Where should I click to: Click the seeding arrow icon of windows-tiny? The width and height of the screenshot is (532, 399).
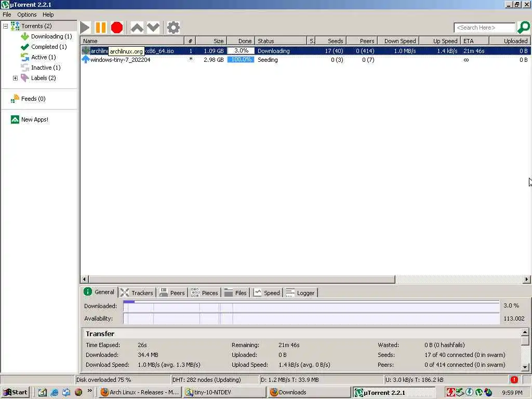pyautogui.click(x=86, y=59)
